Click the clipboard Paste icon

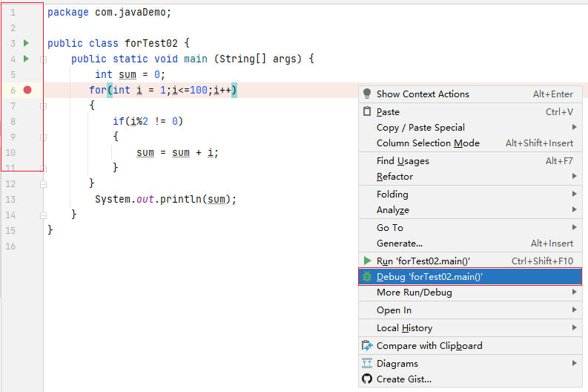point(367,111)
